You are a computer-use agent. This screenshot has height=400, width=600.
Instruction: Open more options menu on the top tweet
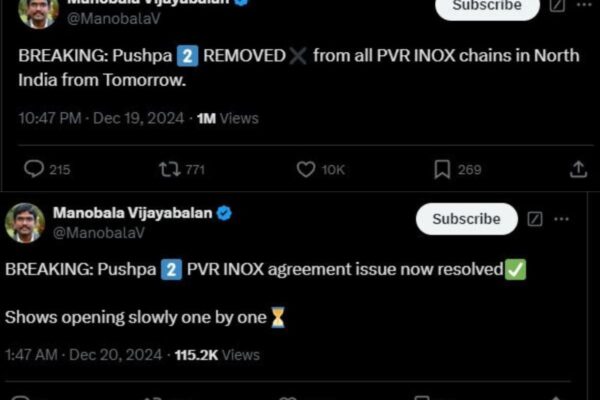click(583, 6)
